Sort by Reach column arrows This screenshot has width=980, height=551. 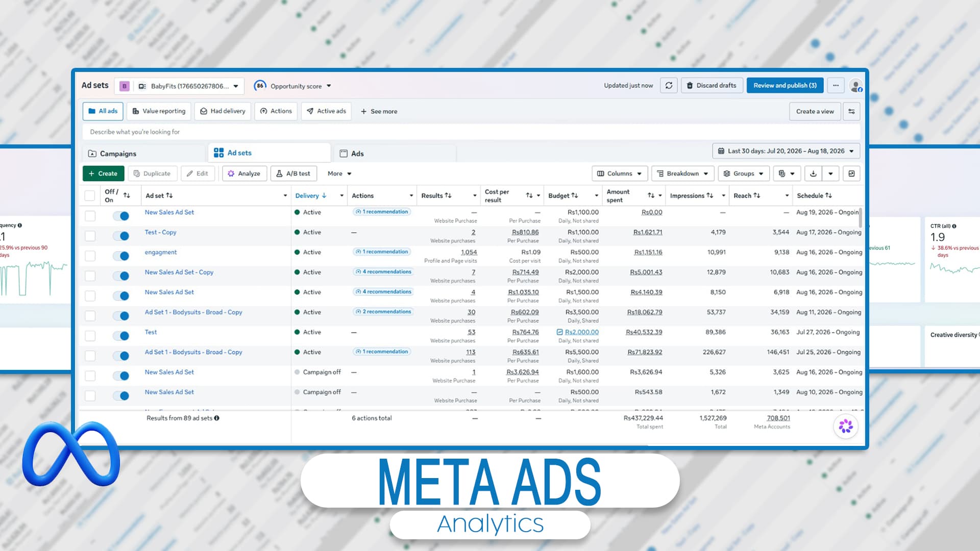(757, 195)
